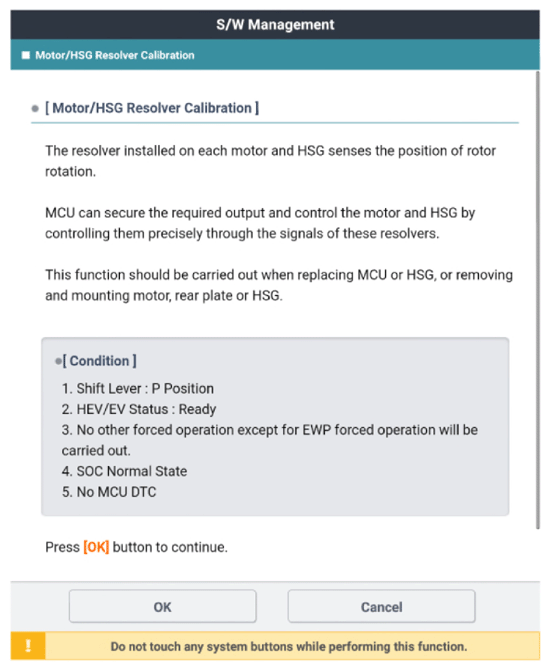Viewport: 550px width, 671px height.
Task: Click the [ Motor/HSG Resolver Calibration ] section heading
Action: tap(152, 108)
